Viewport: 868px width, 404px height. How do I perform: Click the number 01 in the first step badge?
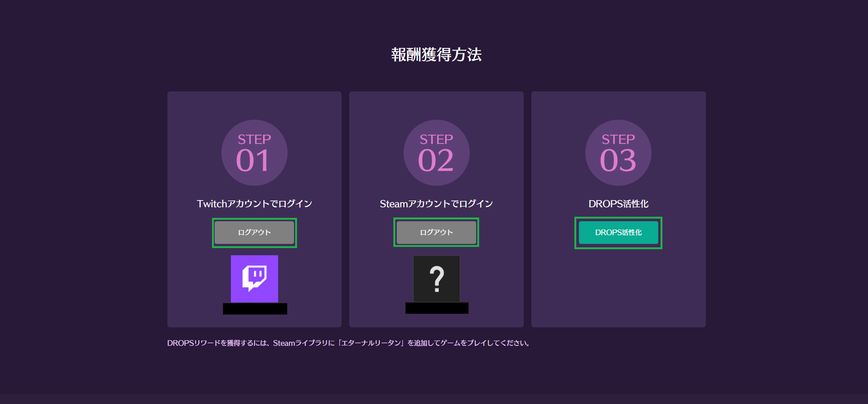click(253, 161)
